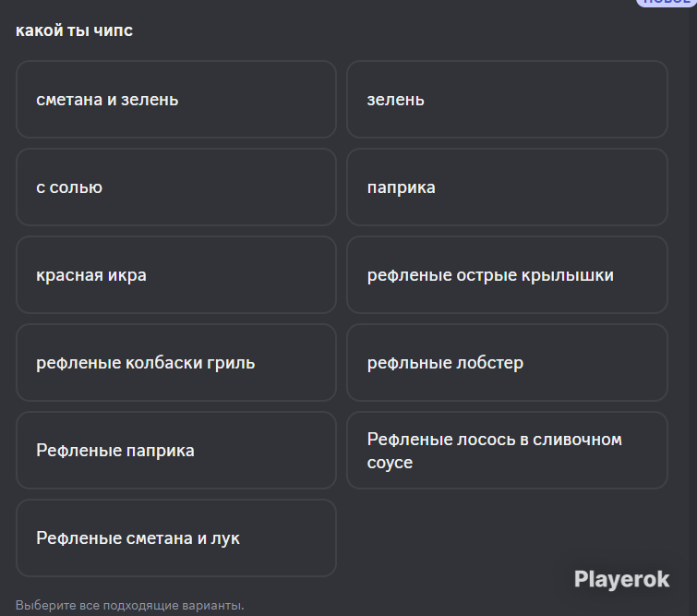Select the 'сметана и зелень' option

click(176, 99)
